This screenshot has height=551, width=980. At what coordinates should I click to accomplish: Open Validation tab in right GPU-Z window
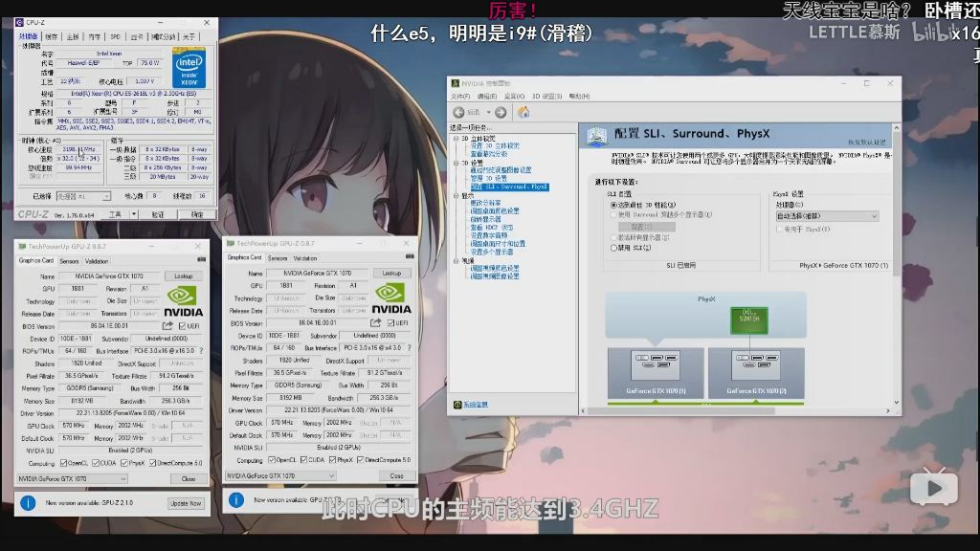[305, 258]
